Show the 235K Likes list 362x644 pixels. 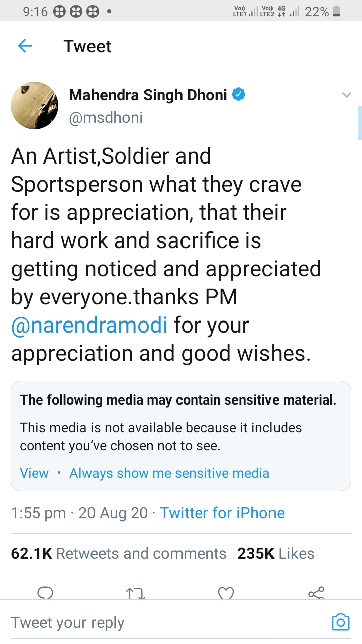tap(276, 553)
